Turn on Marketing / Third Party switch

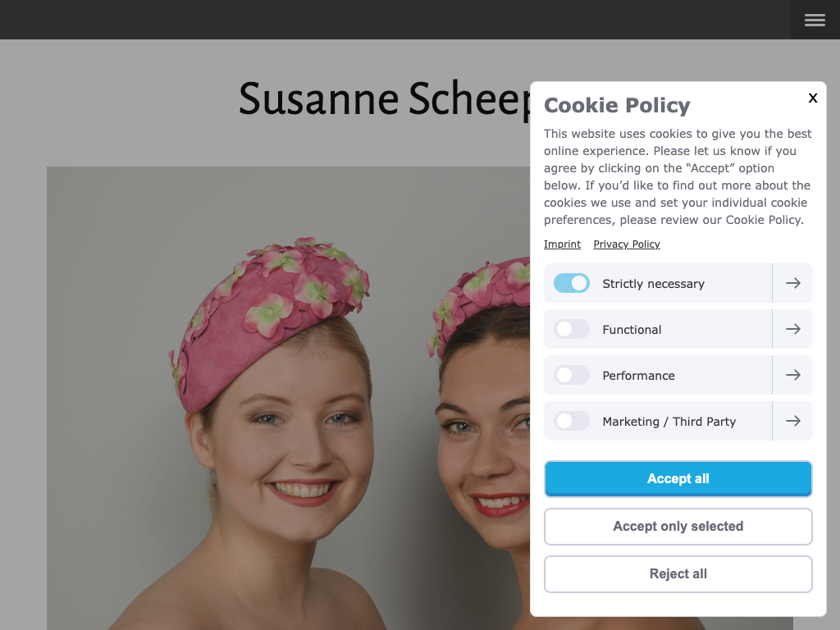click(572, 421)
